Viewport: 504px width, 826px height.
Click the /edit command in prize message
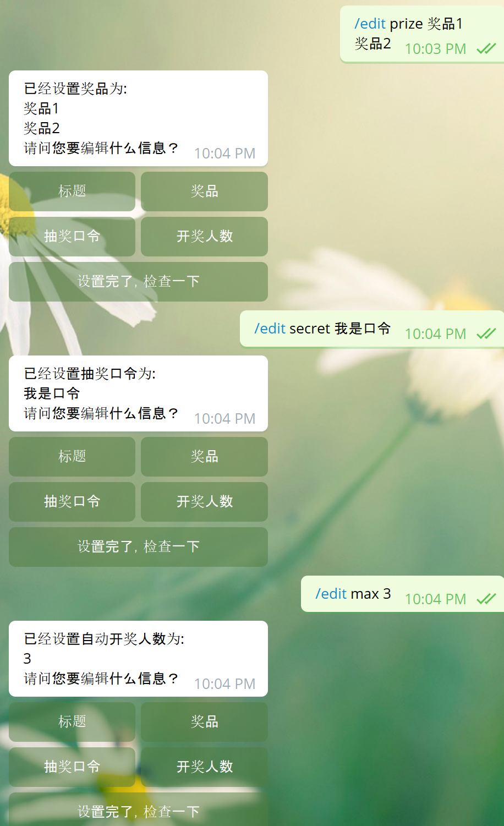(370, 24)
